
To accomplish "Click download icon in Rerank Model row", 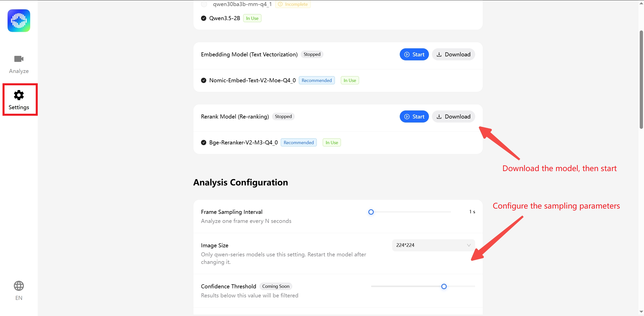I will 439,116.
